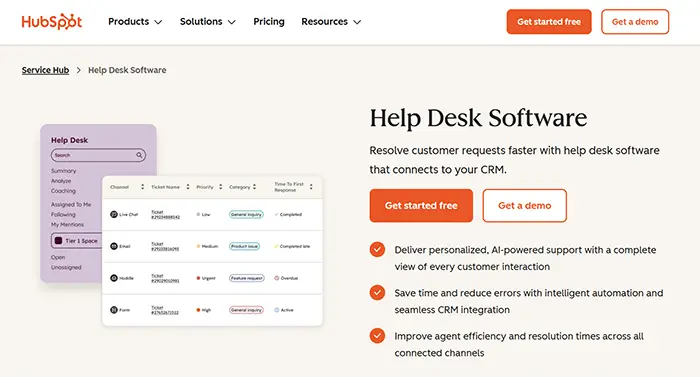Image resolution: width=700 pixels, height=377 pixels.
Task: Click the dark square Tier 1 Space icon
Action: 58,241
